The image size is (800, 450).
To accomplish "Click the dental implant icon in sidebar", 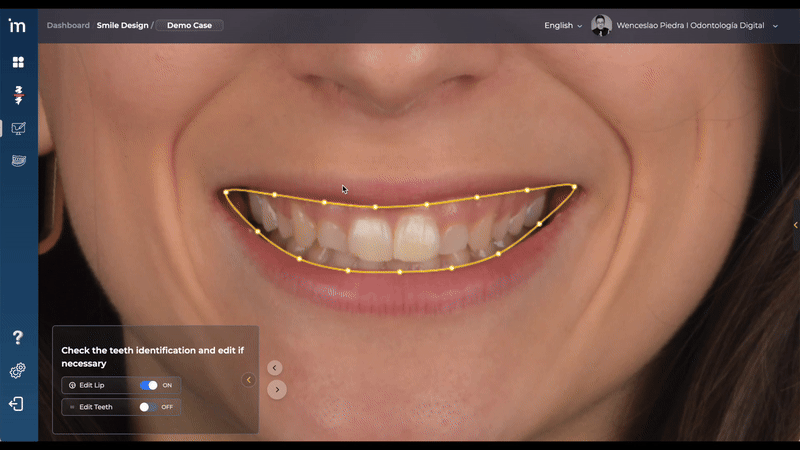I will click(x=18, y=95).
